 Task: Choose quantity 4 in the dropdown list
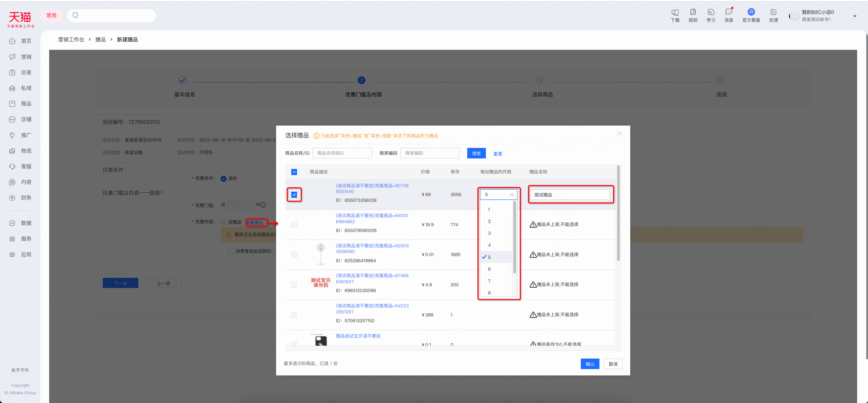(x=496, y=245)
